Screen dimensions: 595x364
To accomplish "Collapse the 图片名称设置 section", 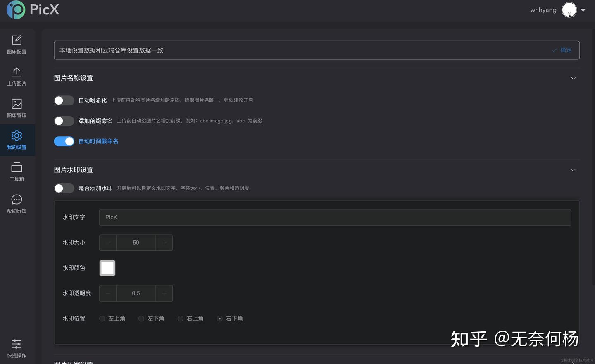I will [x=573, y=78].
